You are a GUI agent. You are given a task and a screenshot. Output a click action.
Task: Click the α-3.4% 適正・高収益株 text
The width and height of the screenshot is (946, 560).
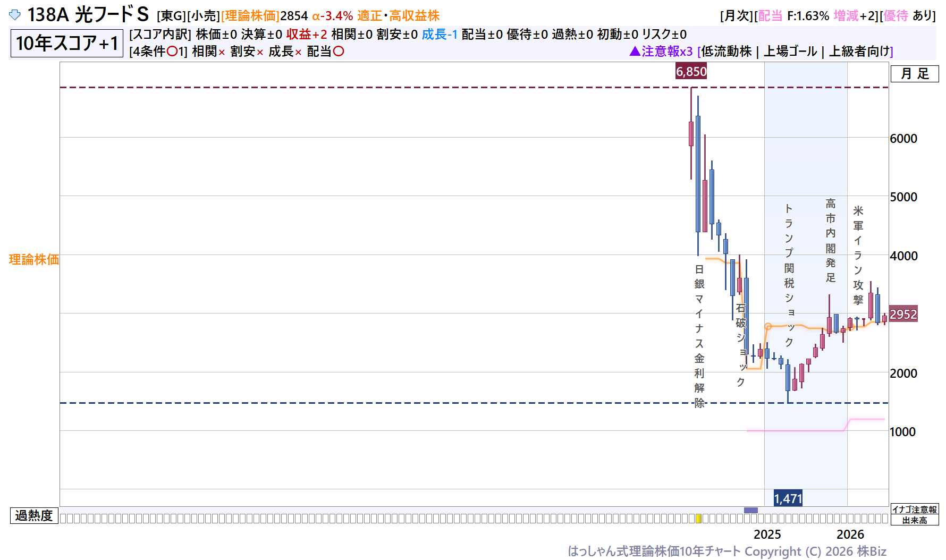click(x=376, y=15)
